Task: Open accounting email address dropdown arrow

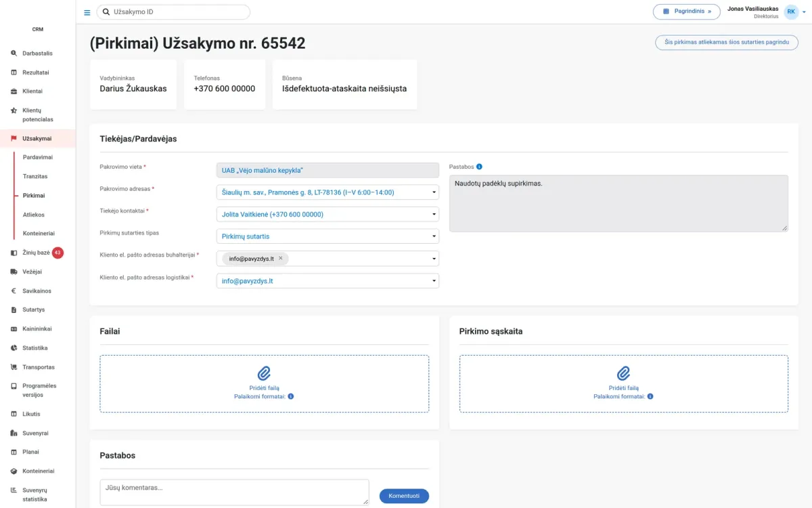Action: [434, 259]
